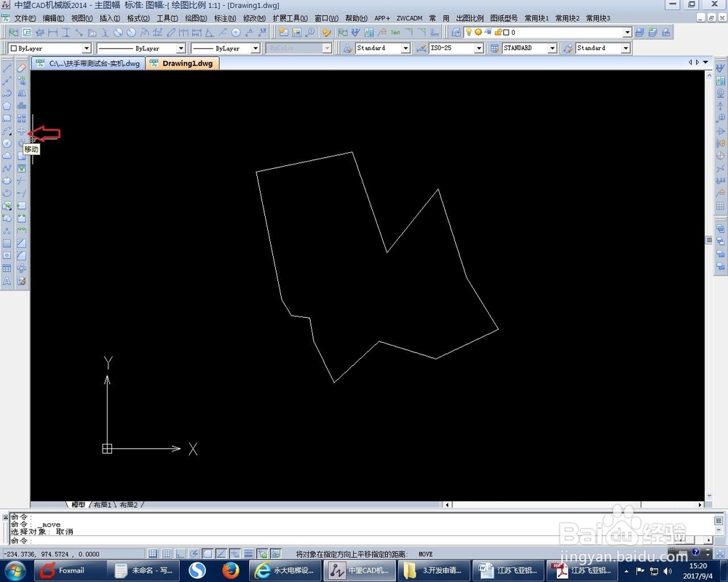Expand the document tab list arrow

[705, 62]
